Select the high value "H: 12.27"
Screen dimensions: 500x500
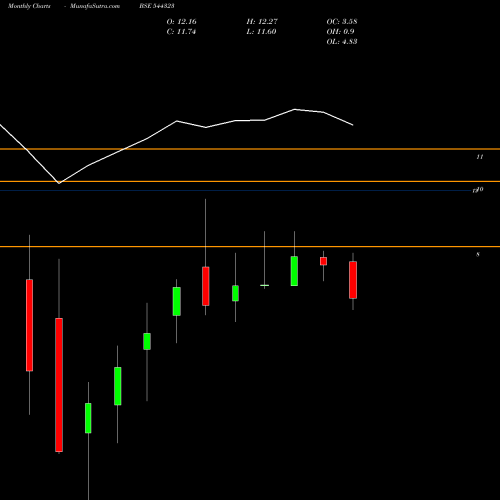262,22
